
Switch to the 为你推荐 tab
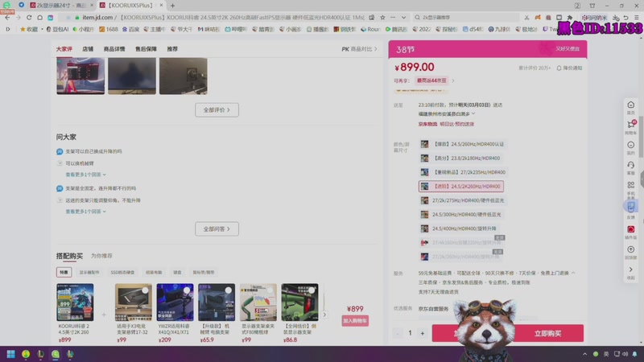(101, 256)
